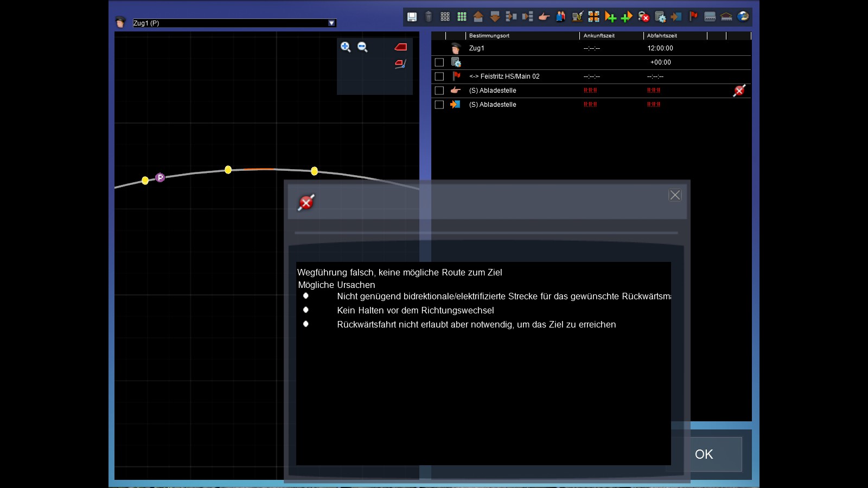Click the orange arrow with green plus after it
The image size is (868, 488).
click(610, 17)
